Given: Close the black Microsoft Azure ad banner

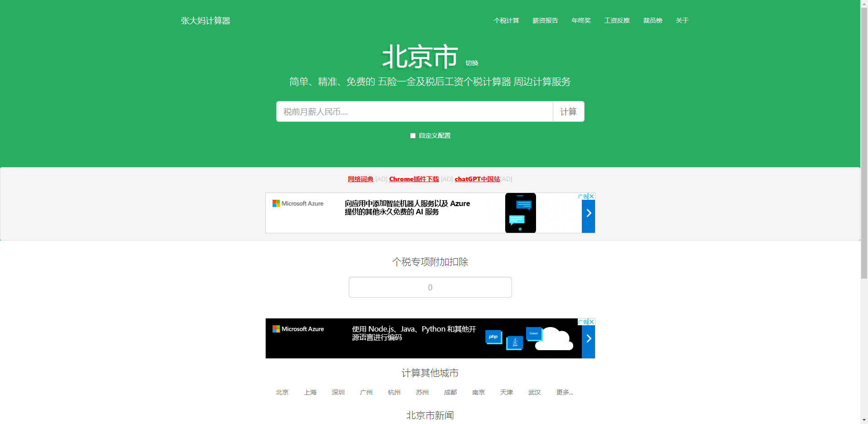Looking at the screenshot, I should tap(592, 322).
